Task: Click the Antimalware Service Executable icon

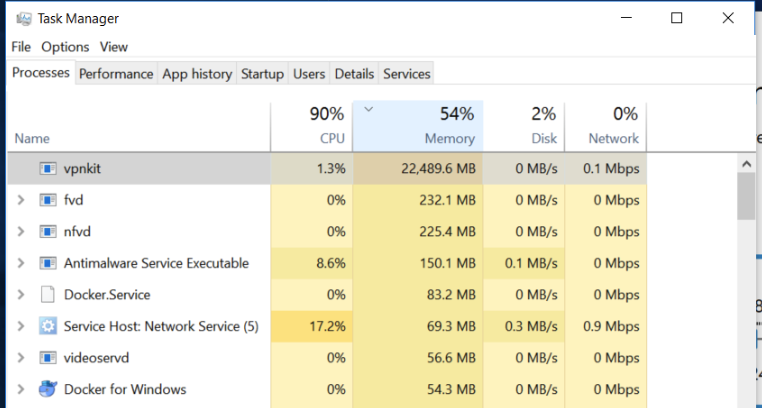Action: [48, 263]
